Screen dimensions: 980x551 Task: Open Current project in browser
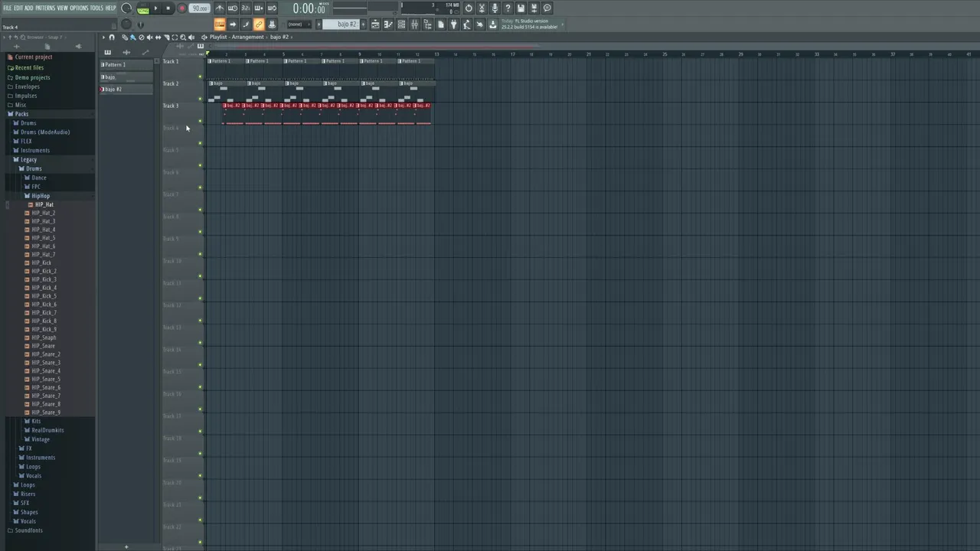click(34, 57)
